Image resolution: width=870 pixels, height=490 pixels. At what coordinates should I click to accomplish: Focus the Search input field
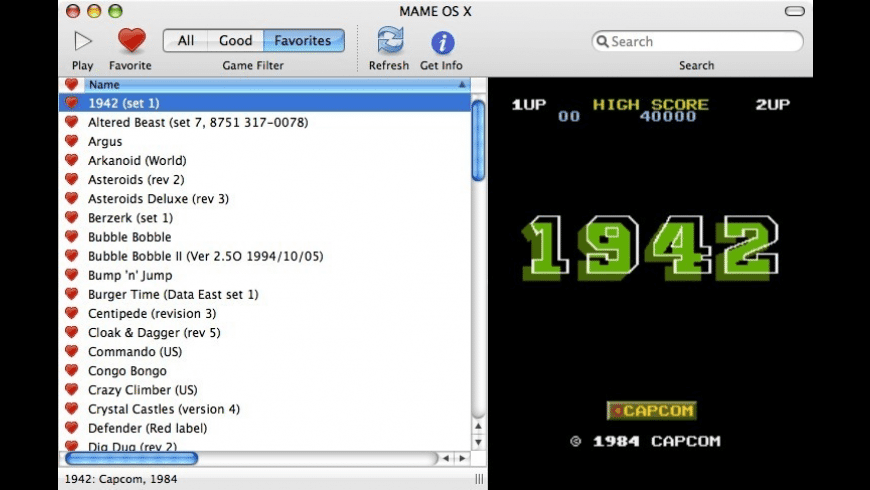tap(697, 41)
